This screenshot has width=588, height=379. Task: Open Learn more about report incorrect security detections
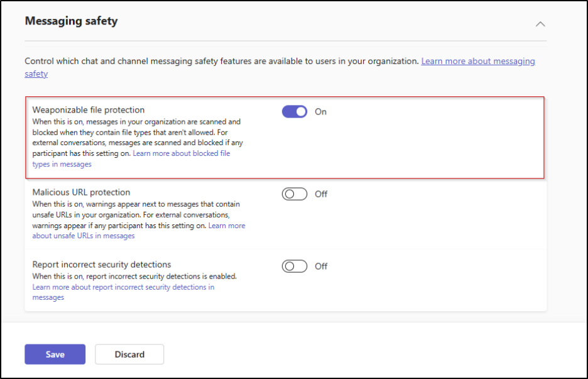pyautogui.click(x=123, y=287)
